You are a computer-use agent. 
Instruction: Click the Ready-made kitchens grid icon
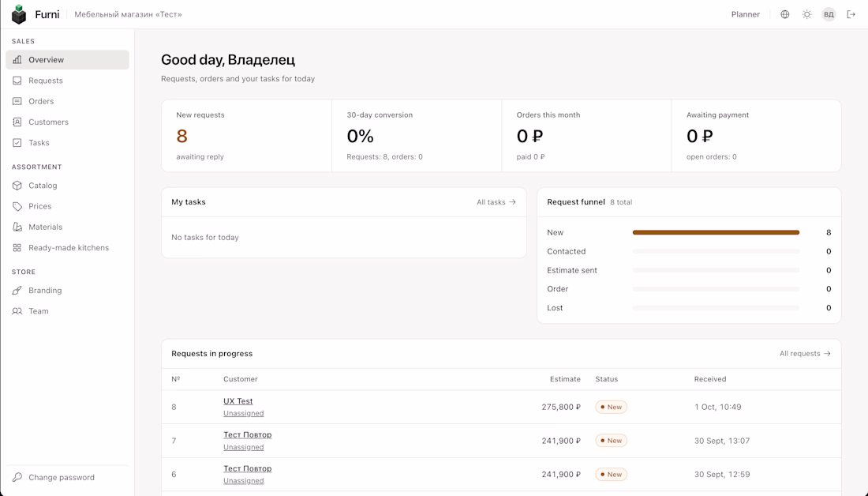click(17, 248)
